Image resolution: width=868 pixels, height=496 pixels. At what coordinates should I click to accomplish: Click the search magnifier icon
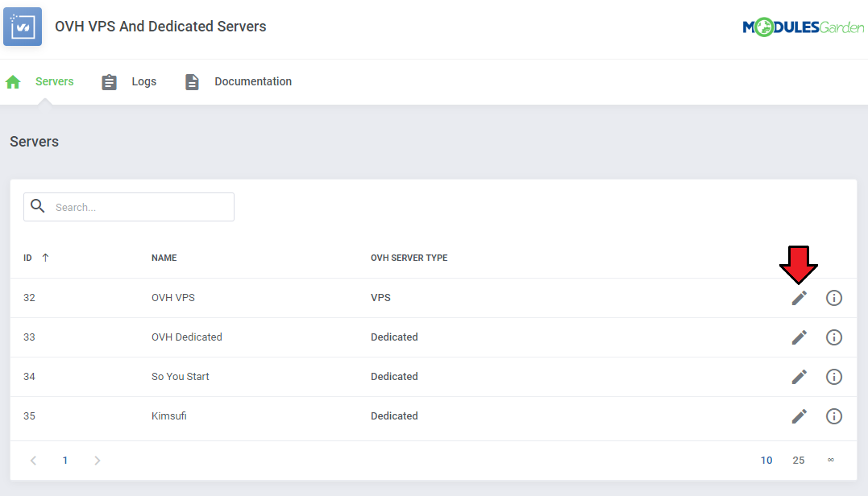coord(38,206)
